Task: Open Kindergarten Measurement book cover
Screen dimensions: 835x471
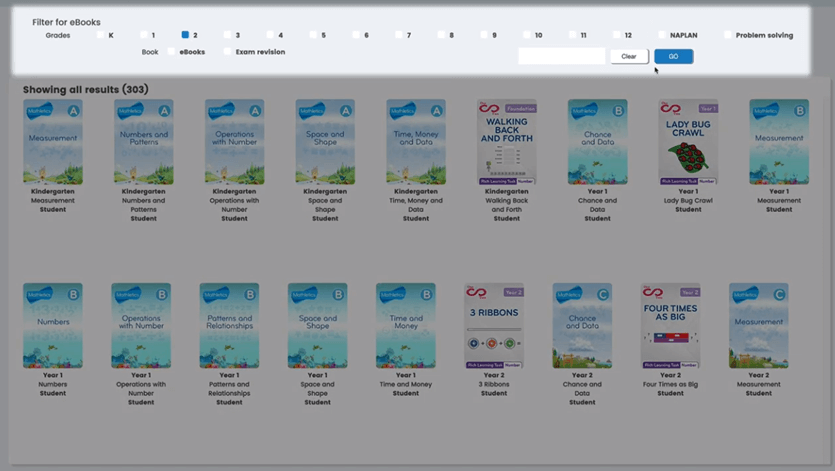Action: click(53, 142)
